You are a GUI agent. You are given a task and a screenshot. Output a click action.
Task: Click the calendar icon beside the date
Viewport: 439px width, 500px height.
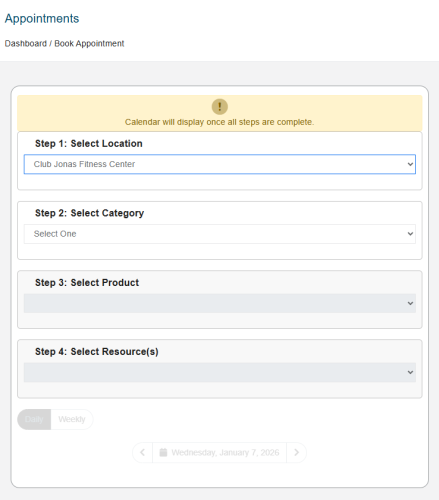point(163,452)
